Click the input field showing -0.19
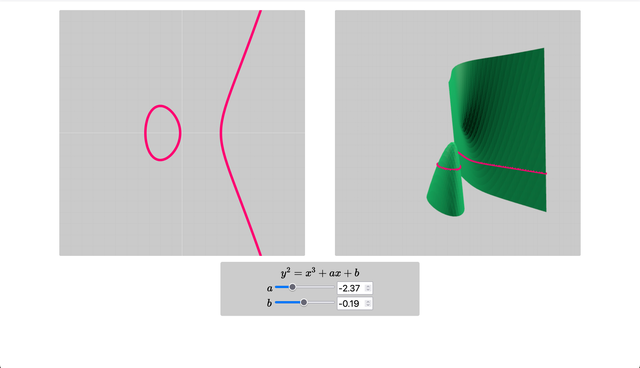640x368 pixels. point(354,303)
